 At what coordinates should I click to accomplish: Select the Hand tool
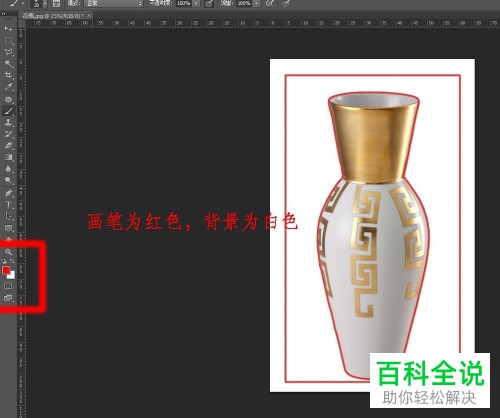pyautogui.click(x=8, y=240)
